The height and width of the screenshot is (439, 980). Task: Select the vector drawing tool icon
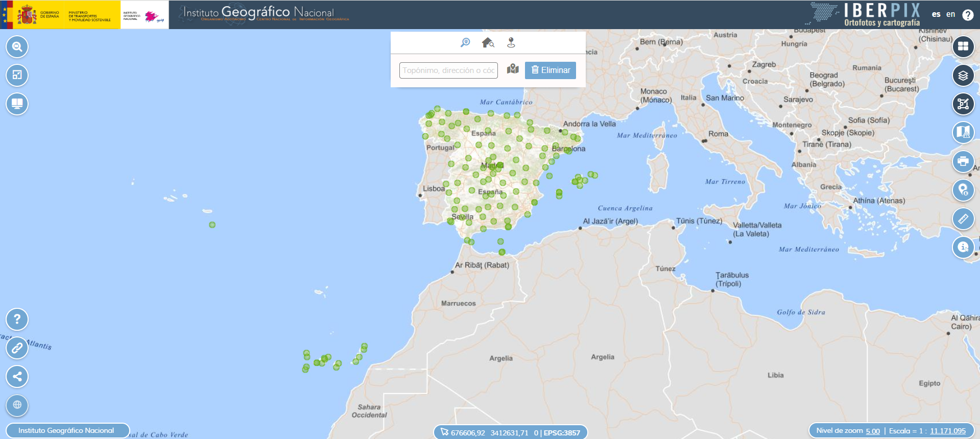pyautogui.click(x=963, y=104)
